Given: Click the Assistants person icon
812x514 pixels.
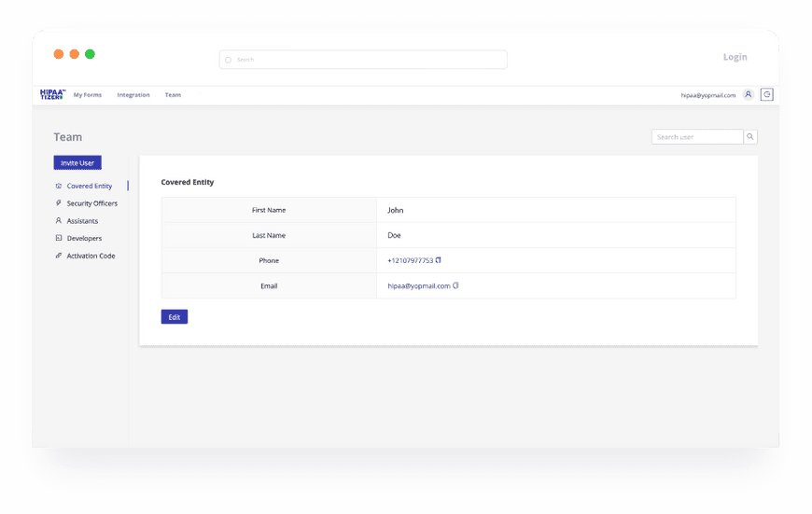Looking at the screenshot, I should pyautogui.click(x=59, y=220).
